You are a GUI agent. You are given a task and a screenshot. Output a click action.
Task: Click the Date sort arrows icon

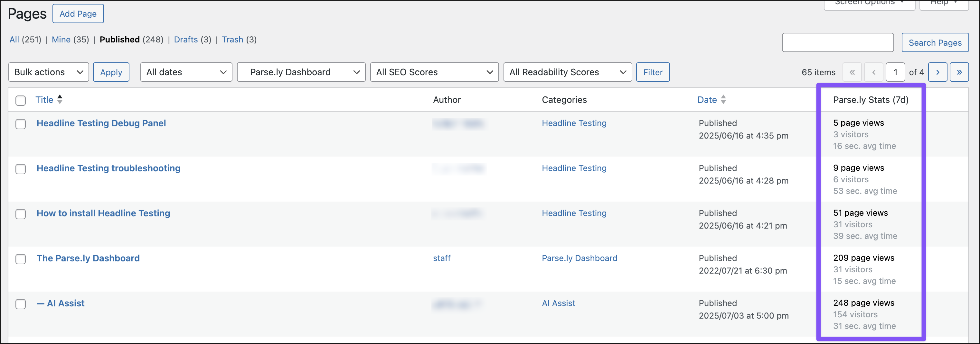click(724, 100)
